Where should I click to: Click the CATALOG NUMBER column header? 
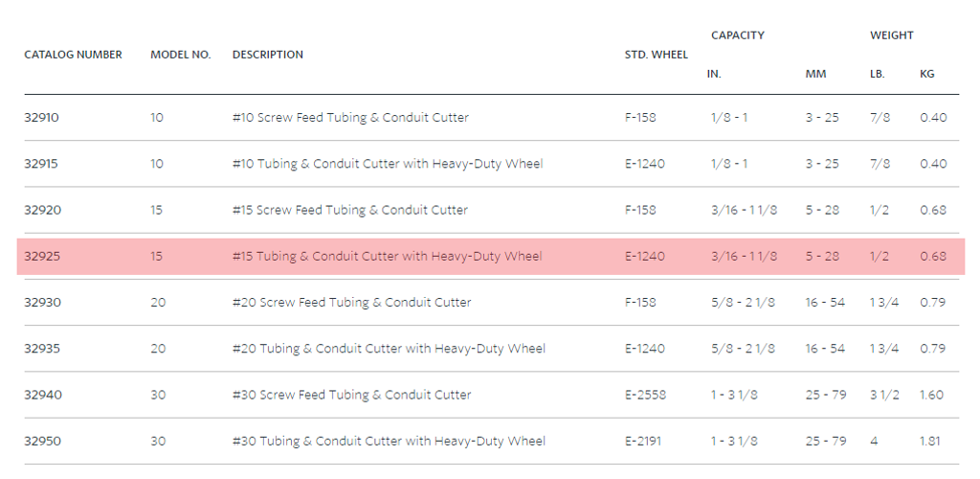[73, 55]
